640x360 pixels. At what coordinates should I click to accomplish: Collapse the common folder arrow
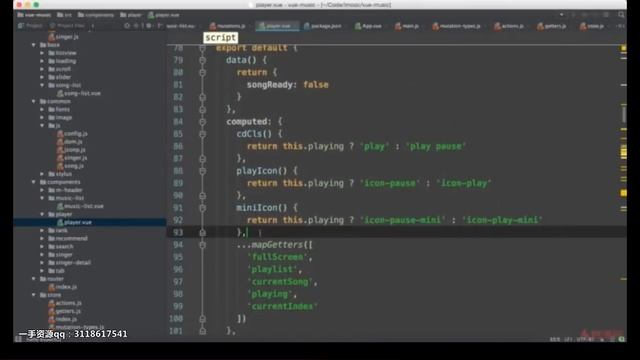(x=34, y=101)
